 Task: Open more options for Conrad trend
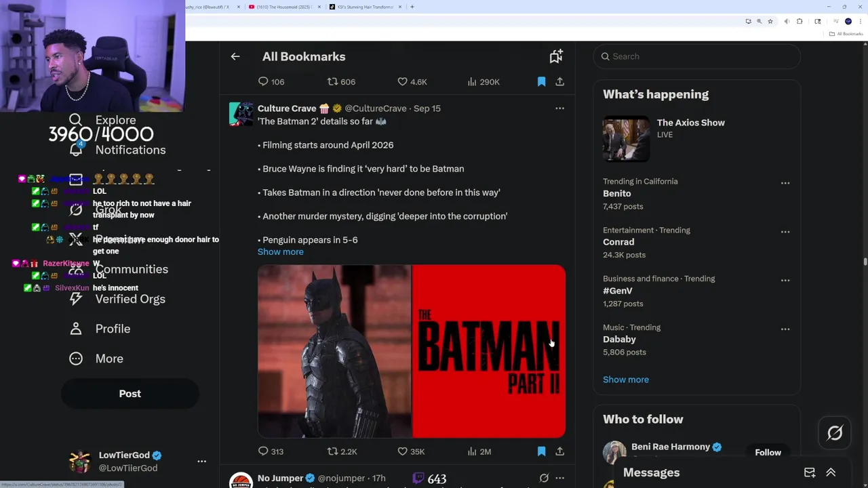(x=785, y=232)
